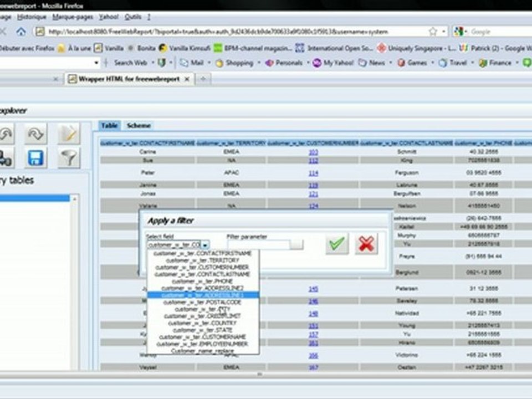
Task: Choose customer_w_ter.CONTACTFIRSTNAME option
Action: [x=202, y=253]
